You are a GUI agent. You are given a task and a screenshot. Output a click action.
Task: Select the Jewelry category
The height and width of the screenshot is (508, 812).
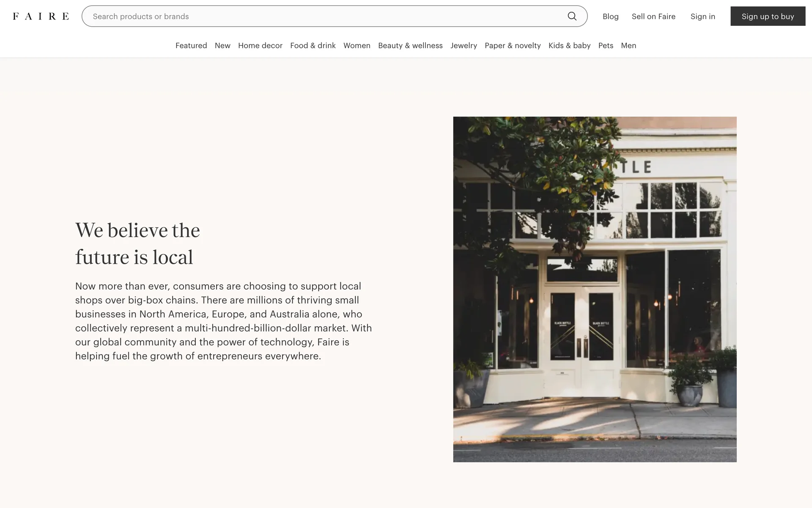click(464, 45)
